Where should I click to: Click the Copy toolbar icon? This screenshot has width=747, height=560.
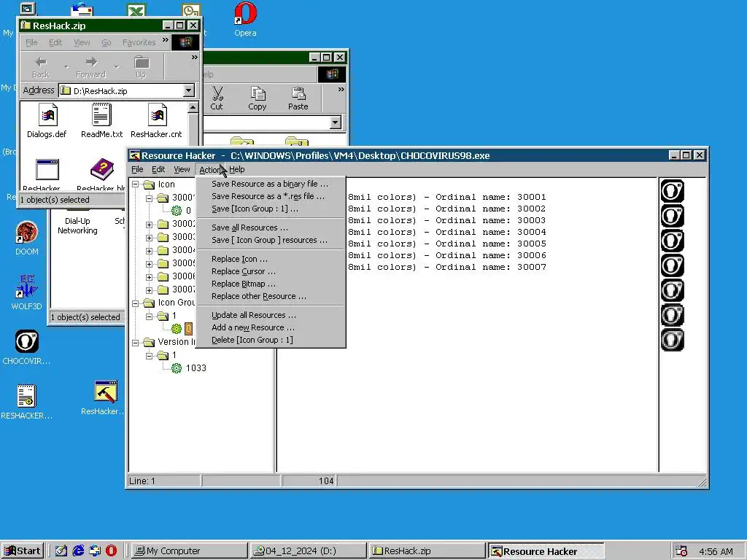point(258,98)
